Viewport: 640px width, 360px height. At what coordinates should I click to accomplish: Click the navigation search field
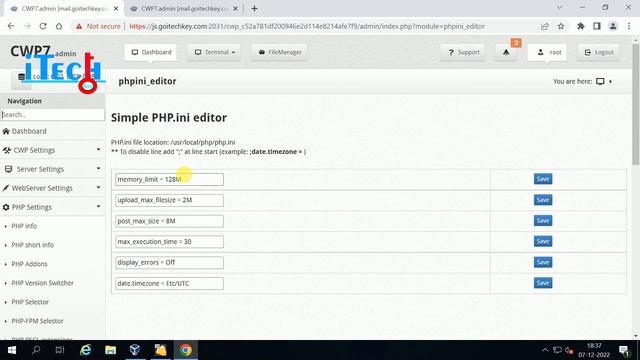[52, 115]
